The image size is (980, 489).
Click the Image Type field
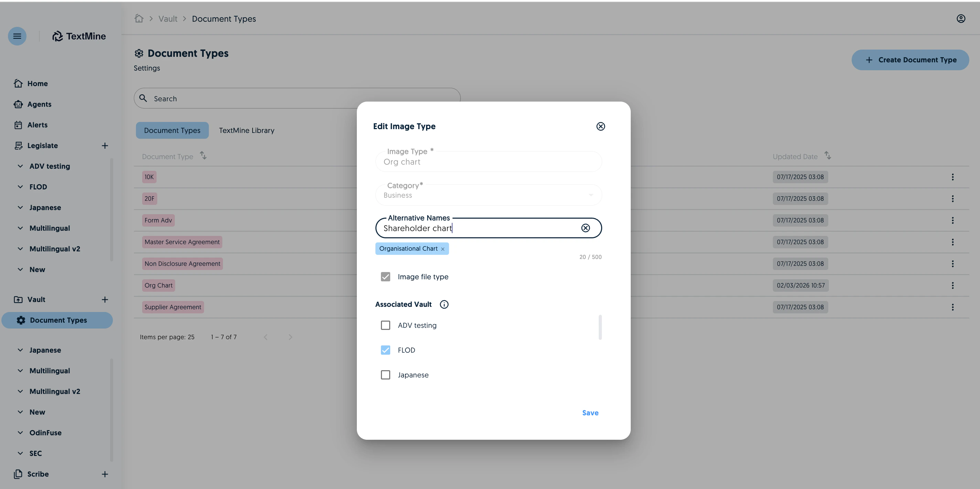pyautogui.click(x=488, y=162)
